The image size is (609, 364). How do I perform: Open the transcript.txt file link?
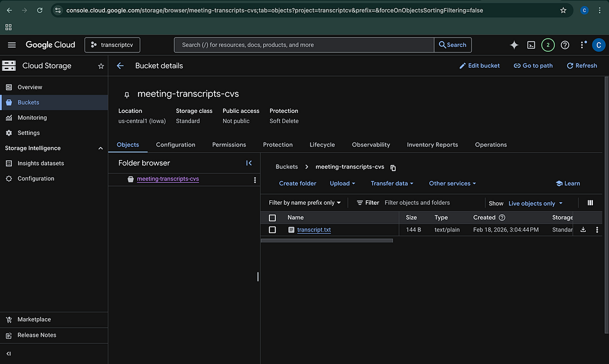pyautogui.click(x=314, y=230)
